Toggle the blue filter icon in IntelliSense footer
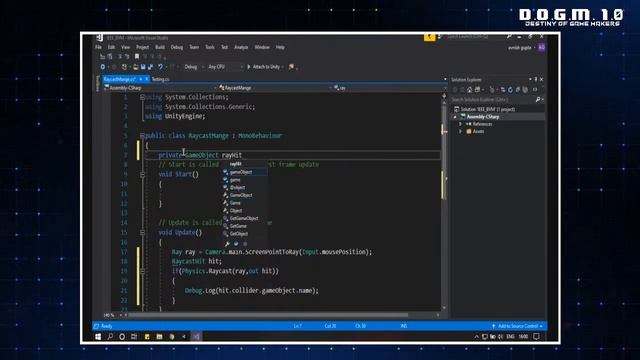The image size is (640, 360). click(x=236, y=244)
